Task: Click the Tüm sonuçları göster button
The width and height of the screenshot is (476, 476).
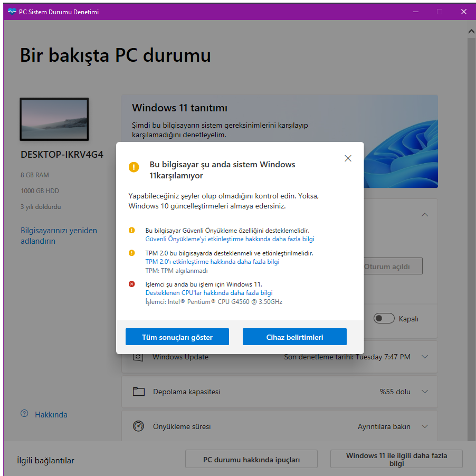Action: coord(177,337)
